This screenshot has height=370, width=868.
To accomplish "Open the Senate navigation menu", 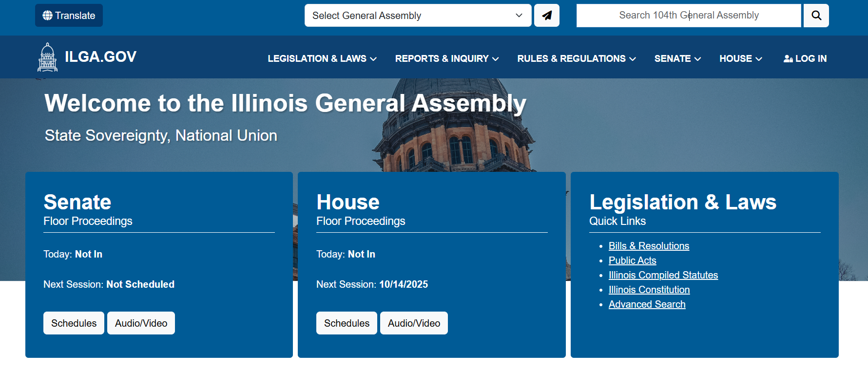I will pos(677,59).
